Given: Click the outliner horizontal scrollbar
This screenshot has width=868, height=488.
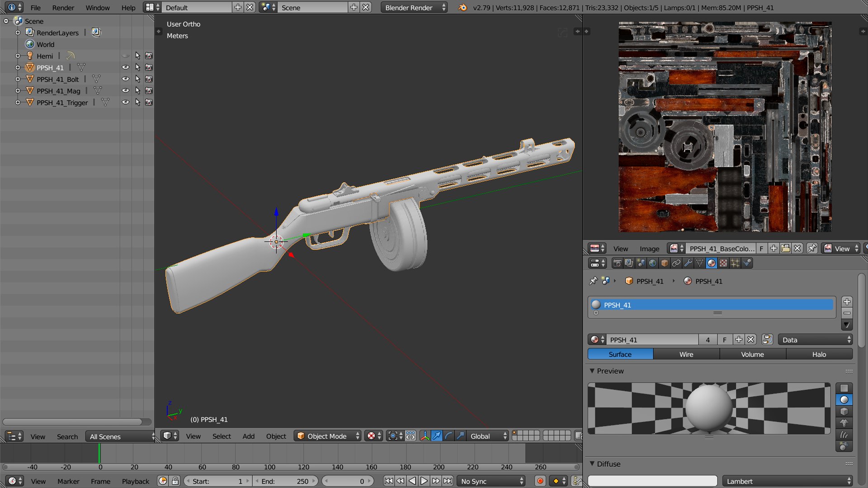Looking at the screenshot, I should tap(72, 422).
